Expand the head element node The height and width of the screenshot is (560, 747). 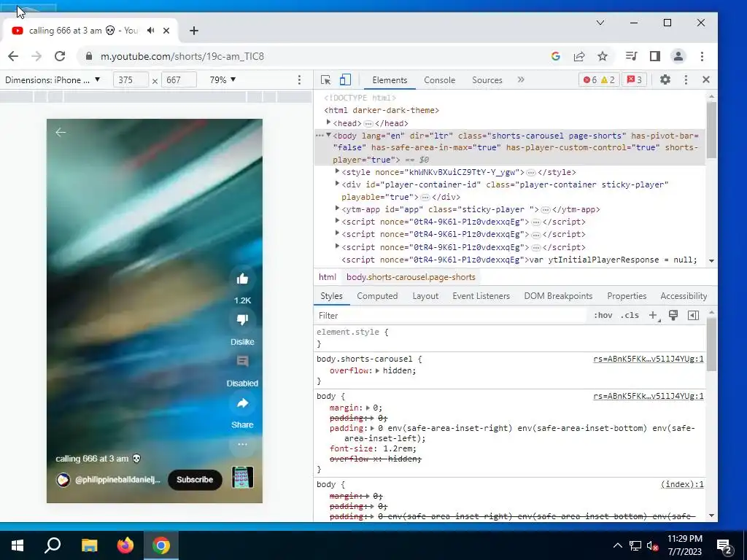(328, 122)
